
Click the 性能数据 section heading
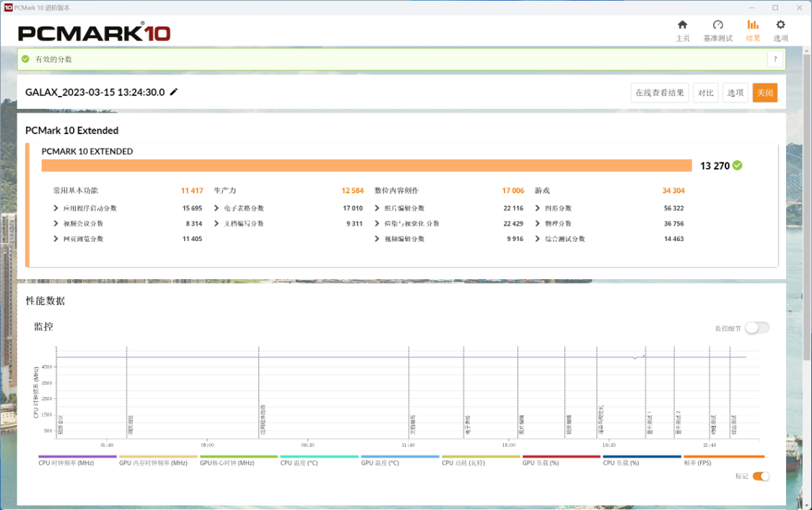45,301
